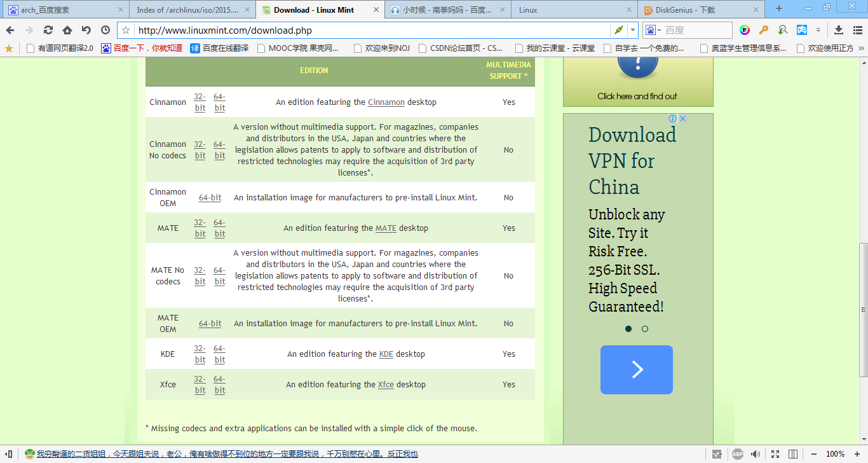Open 欢迎来到NOJ bookmark
This screenshot has width=868, height=463.
(381, 48)
